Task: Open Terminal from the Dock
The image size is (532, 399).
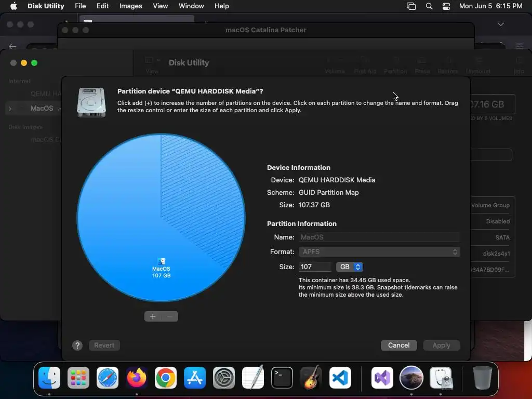Action: pos(282,378)
